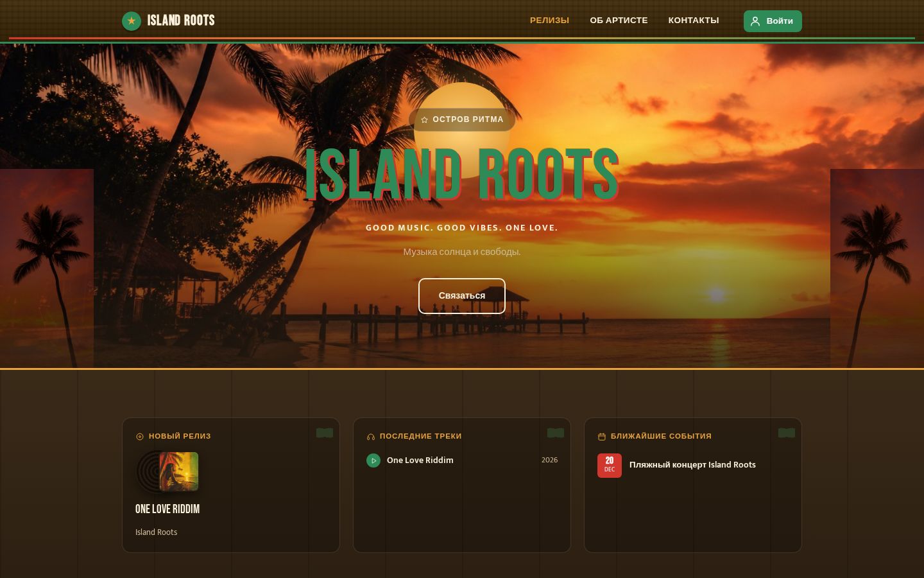Click the One Love Riddim release title
This screenshot has width=924, height=578.
(167, 509)
